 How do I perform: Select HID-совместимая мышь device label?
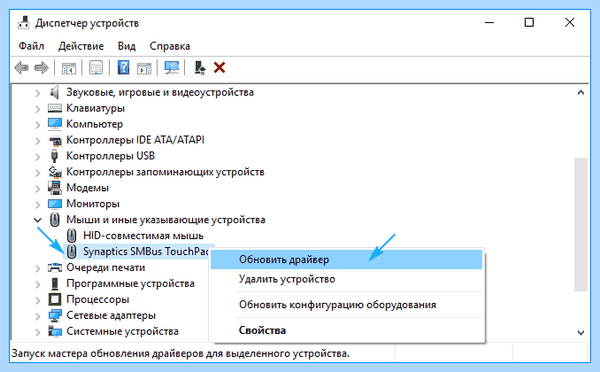pos(143,235)
